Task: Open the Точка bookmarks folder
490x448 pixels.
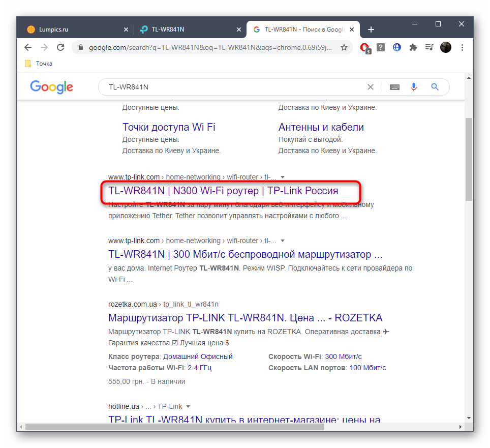Action: (x=39, y=64)
